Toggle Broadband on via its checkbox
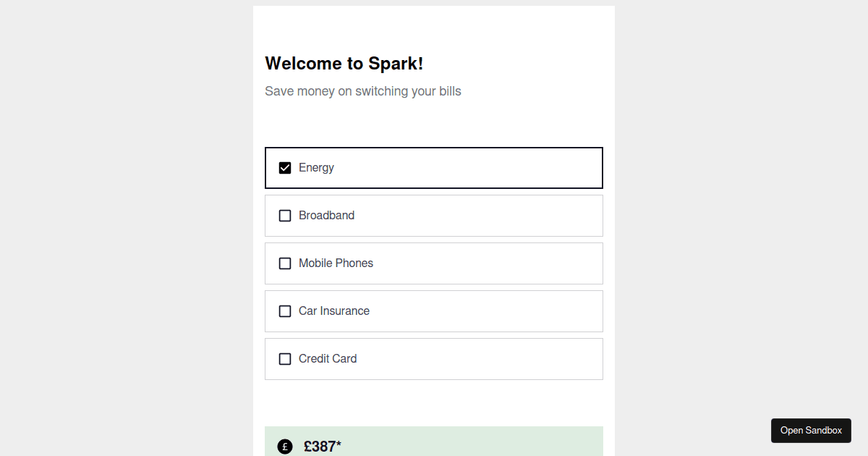Viewport: 868px width, 456px height. pos(285,215)
